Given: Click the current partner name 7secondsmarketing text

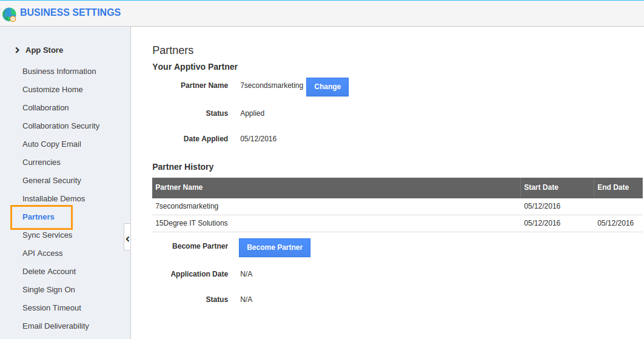Looking at the screenshot, I should click(272, 86).
